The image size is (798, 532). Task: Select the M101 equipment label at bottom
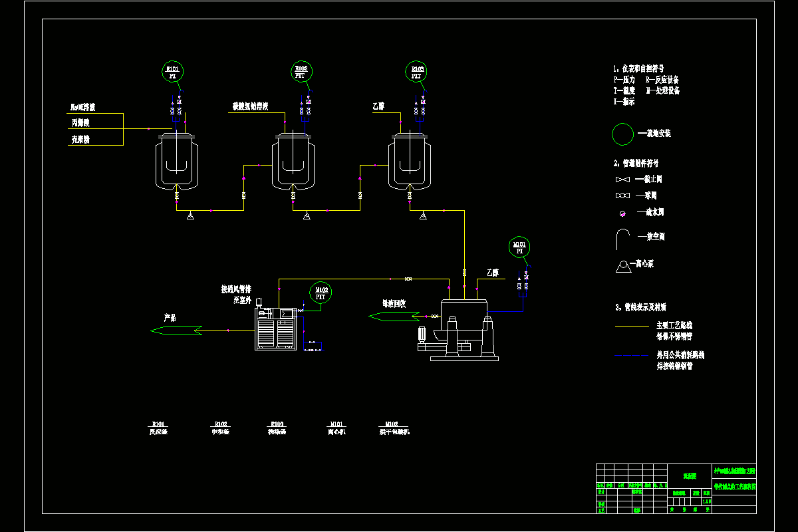pyautogui.click(x=336, y=424)
